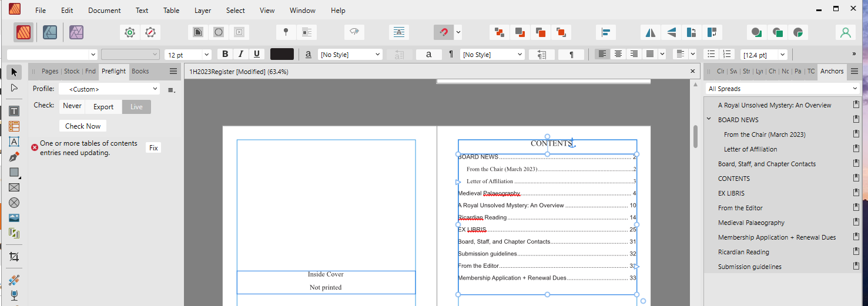Select the Frame Text tool
This screenshot has width=868, height=306.
(x=14, y=111)
